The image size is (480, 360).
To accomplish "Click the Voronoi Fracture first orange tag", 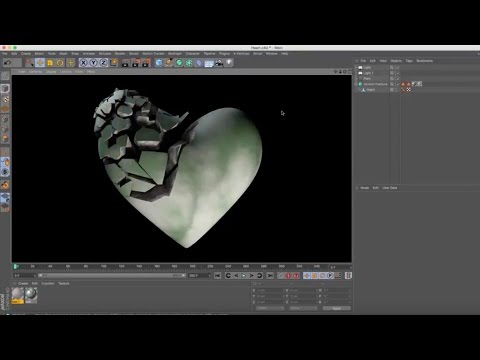I will tap(403, 84).
